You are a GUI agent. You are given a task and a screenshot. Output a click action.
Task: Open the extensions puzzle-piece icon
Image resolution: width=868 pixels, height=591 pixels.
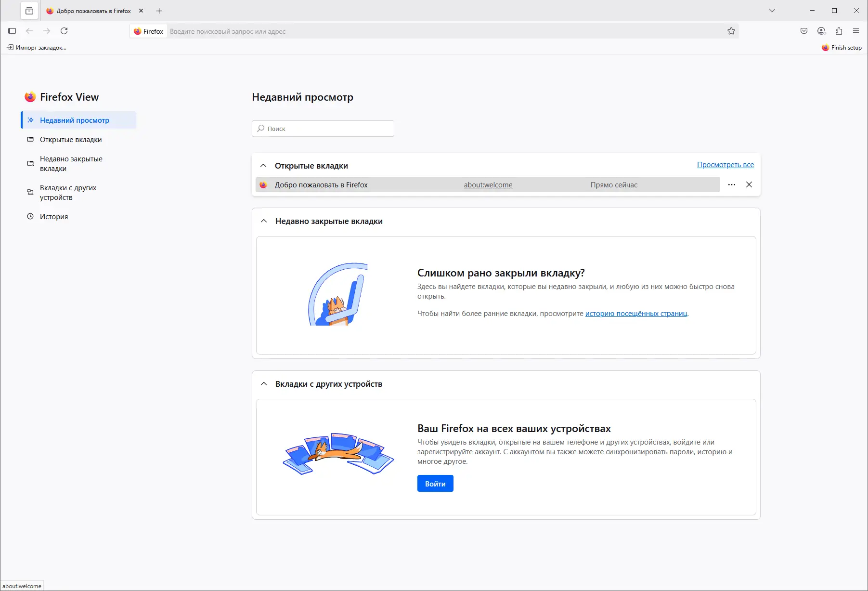pos(839,31)
